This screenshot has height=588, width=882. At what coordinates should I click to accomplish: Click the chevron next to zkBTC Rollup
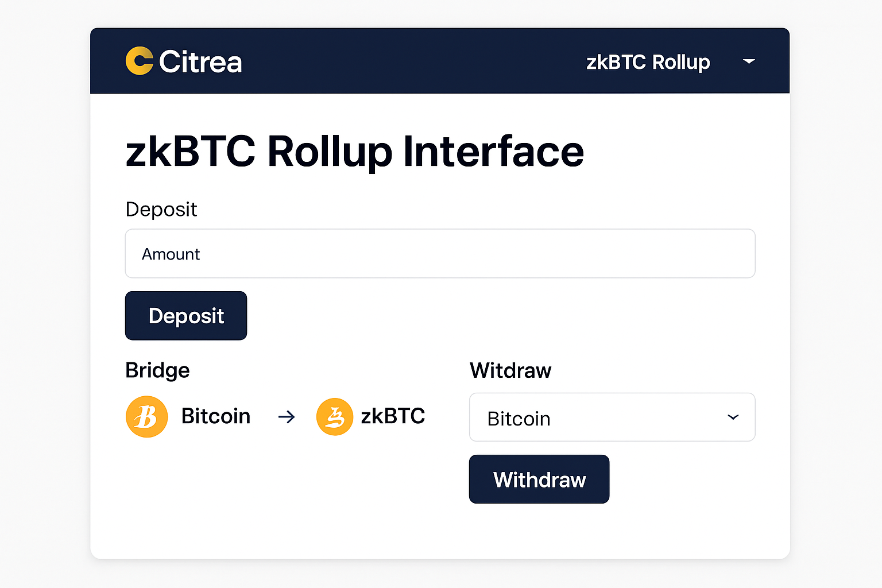pyautogui.click(x=749, y=61)
